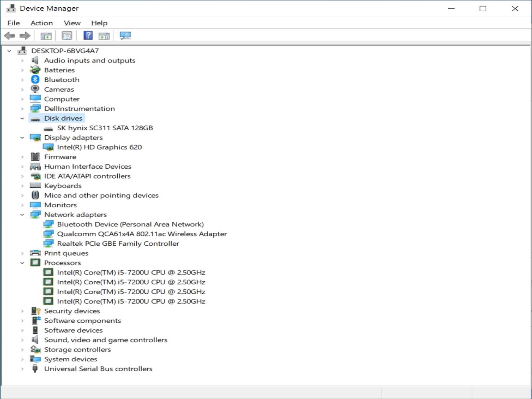Select the Disk drives label
This screenshot has height=399, width=532.
63,118
